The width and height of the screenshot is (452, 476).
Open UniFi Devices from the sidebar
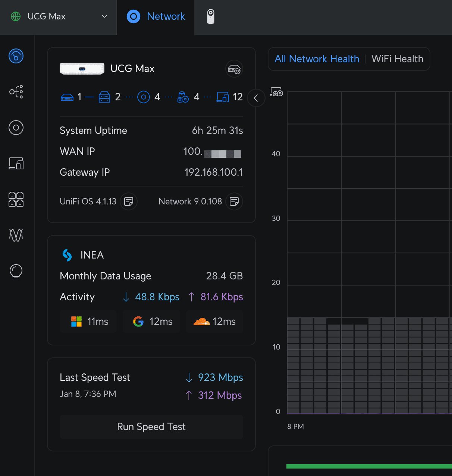coord(16,128)
